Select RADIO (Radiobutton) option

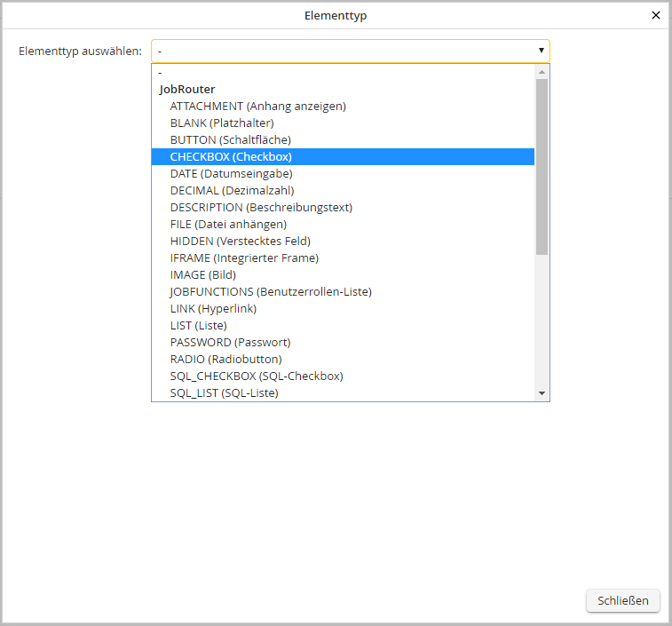[x=225, y=360]
